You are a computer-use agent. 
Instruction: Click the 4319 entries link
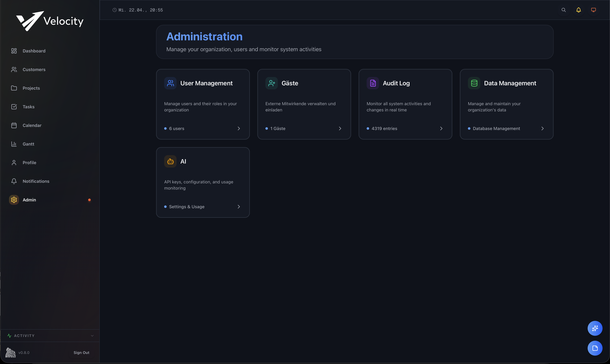click(384, 128)
